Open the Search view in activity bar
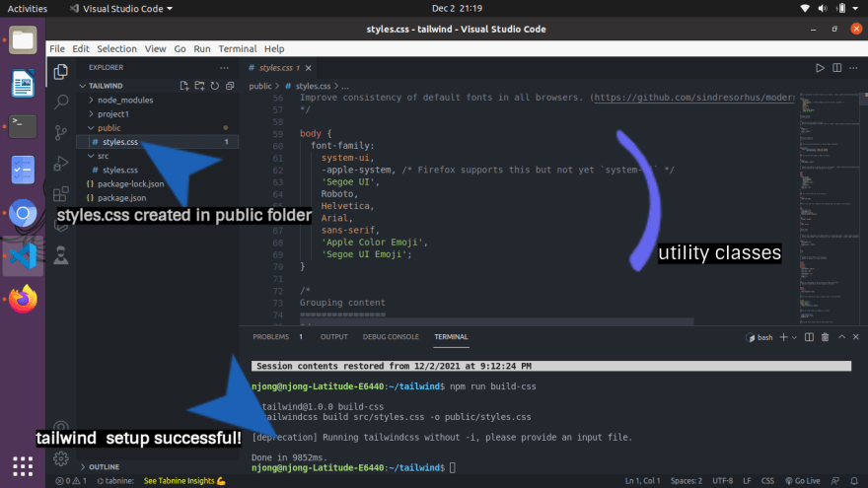868x488 pixels. [x=61, y=102]
